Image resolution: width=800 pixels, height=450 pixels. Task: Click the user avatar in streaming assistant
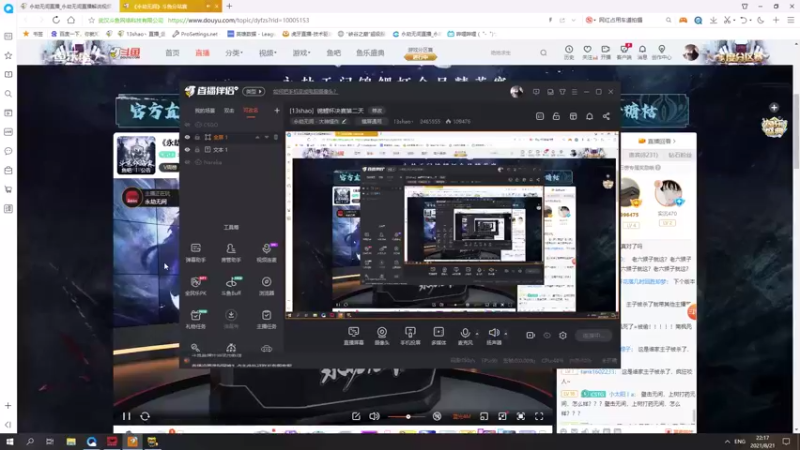516,92
